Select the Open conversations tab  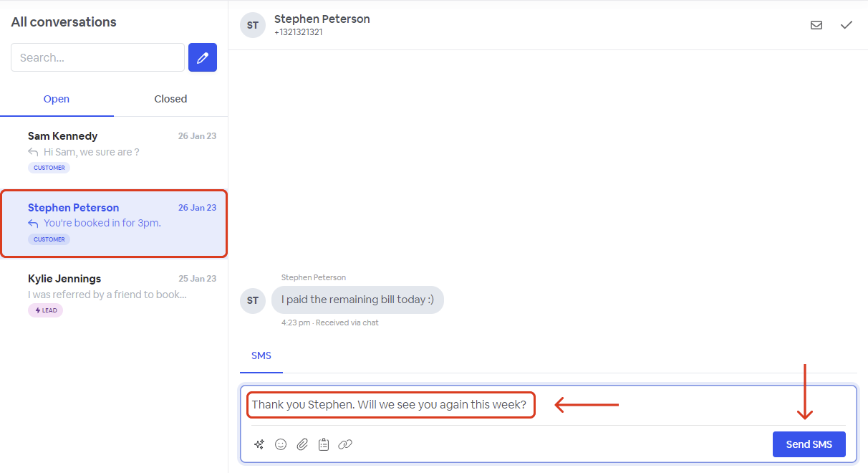pyautogui.click(x=57, y=99)
